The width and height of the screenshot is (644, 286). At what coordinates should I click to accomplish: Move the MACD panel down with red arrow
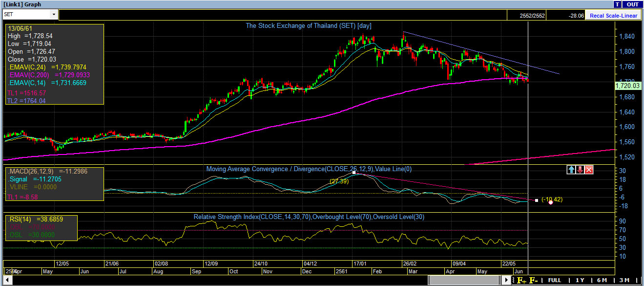(580, 170)
